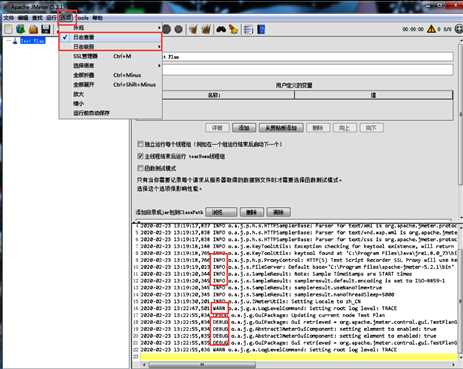The image size is (463, 369).
Task: Click the Clear All double broom icon
Action: 206,29
